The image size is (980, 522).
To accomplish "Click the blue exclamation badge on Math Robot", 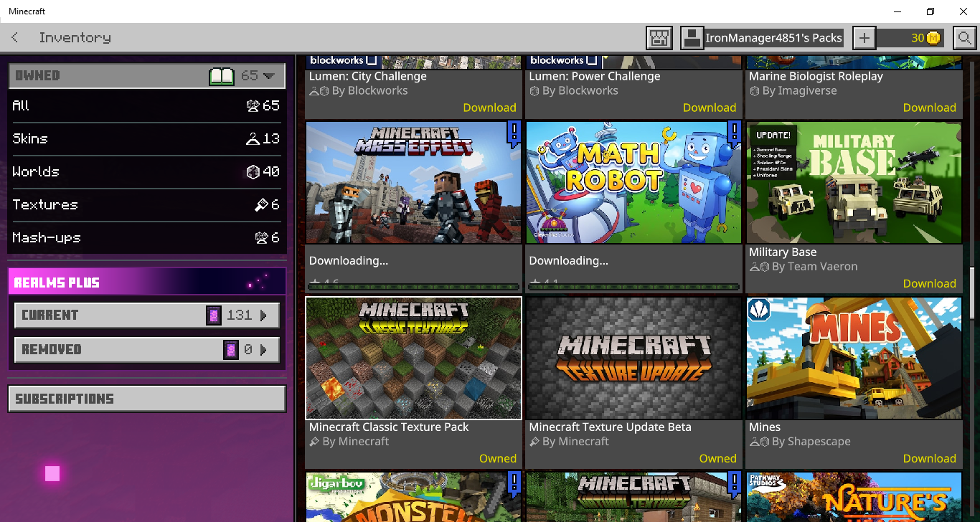I will (733, 133).
